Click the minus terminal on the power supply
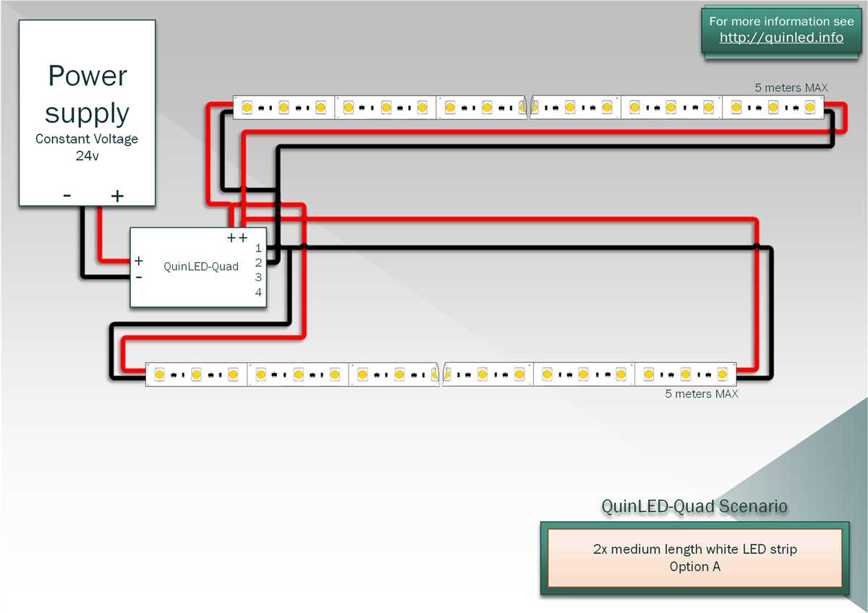This screenshot has width=868, height=613. [x=67, y=195]
